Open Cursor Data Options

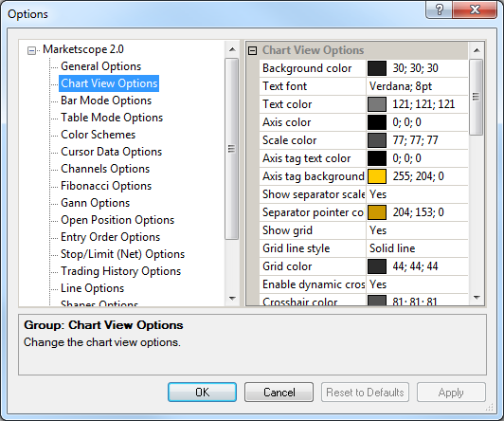[x=111, y=152]
